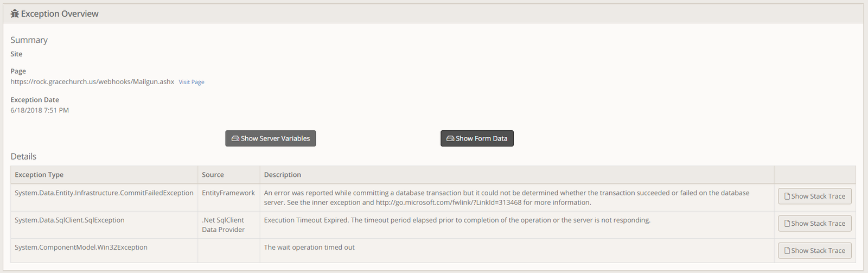Select the System.ComponentModel.Win32Exception cell
This screenshot has width=868, height=273.
pyautogui.click(x=81, y=247)
